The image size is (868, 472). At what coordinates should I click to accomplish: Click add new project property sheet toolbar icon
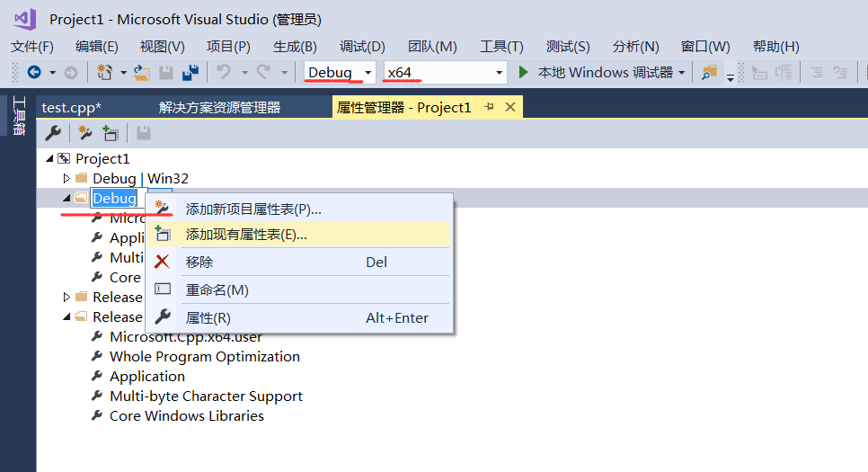(84, 133)
